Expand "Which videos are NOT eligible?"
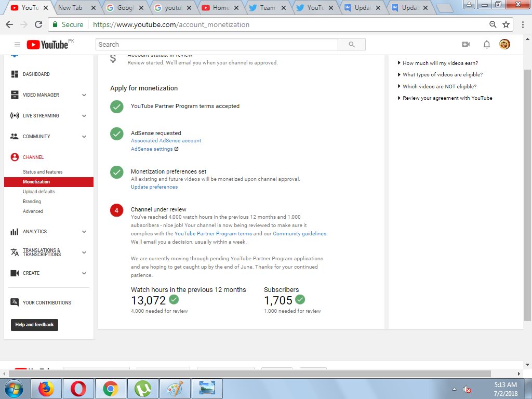 pyautogui.click(x=437, y=87)
